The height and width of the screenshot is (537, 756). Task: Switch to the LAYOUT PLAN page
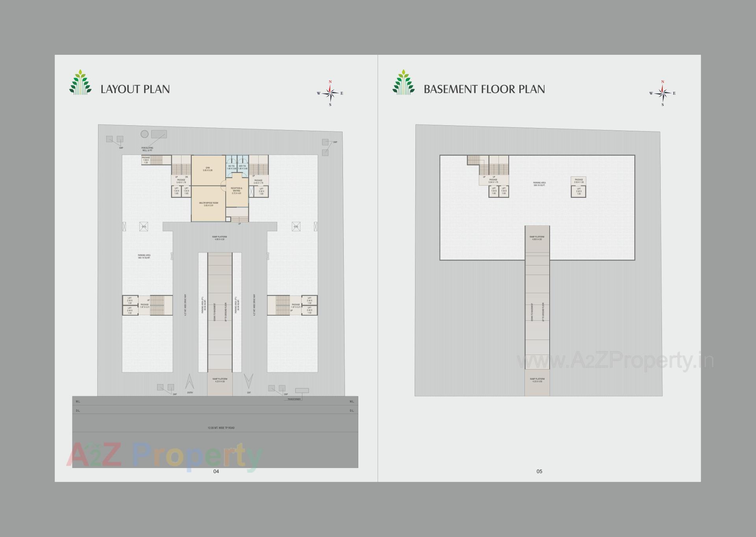point(136,89)
